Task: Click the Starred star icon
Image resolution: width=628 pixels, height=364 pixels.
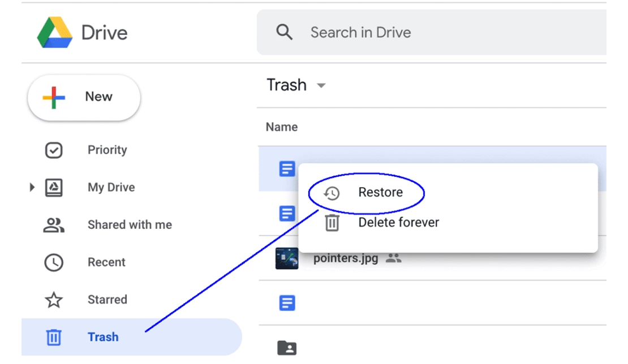Action: tap(54, 300)
